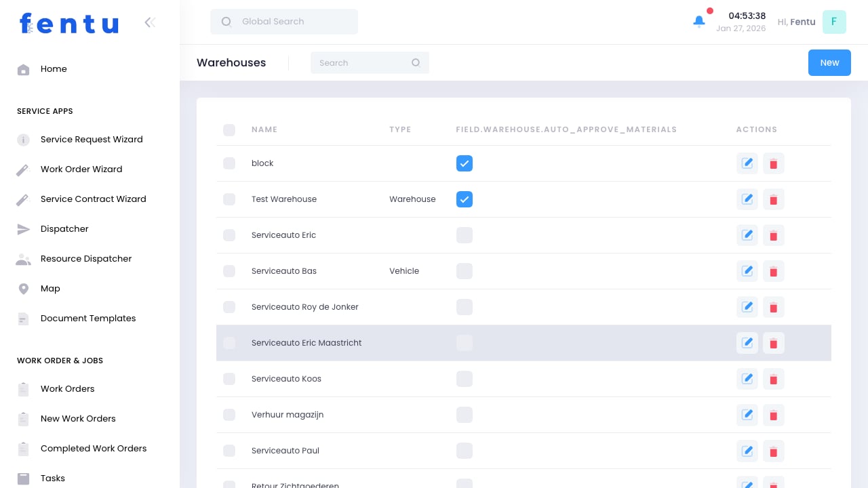Edit the block warehouse
This screenshot has width=868, height=488.
point(747,163)
